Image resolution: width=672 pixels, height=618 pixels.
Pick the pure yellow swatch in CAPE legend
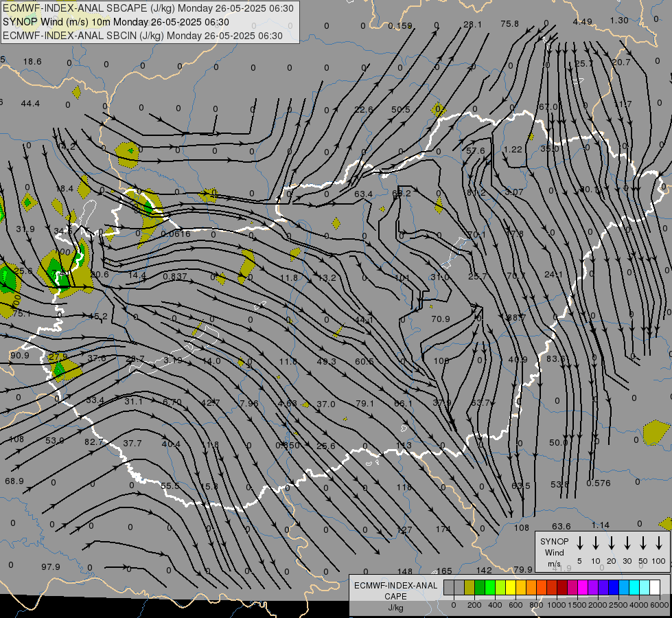pos(511,588)
